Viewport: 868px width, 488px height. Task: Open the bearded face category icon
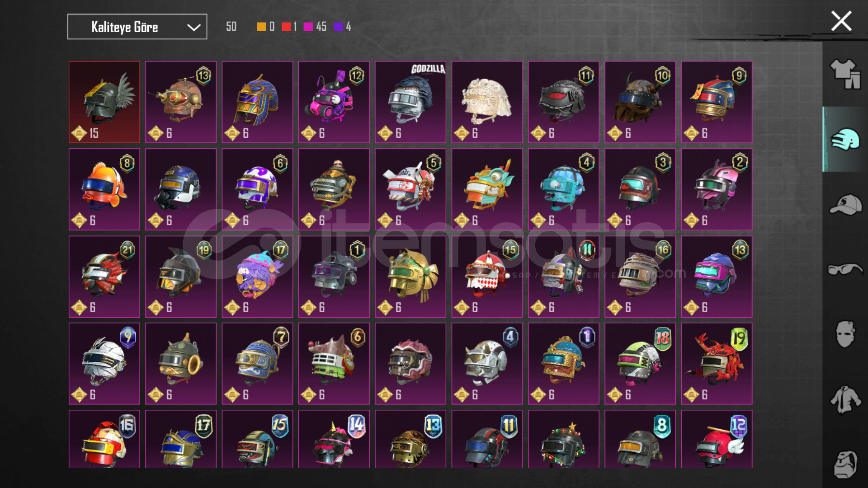845,464
